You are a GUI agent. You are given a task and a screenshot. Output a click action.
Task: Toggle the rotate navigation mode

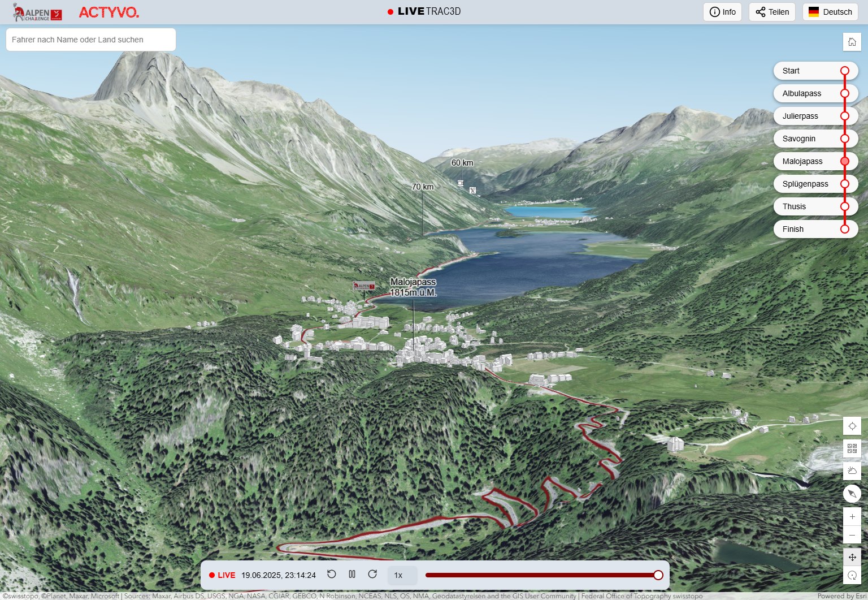[852, 576]
